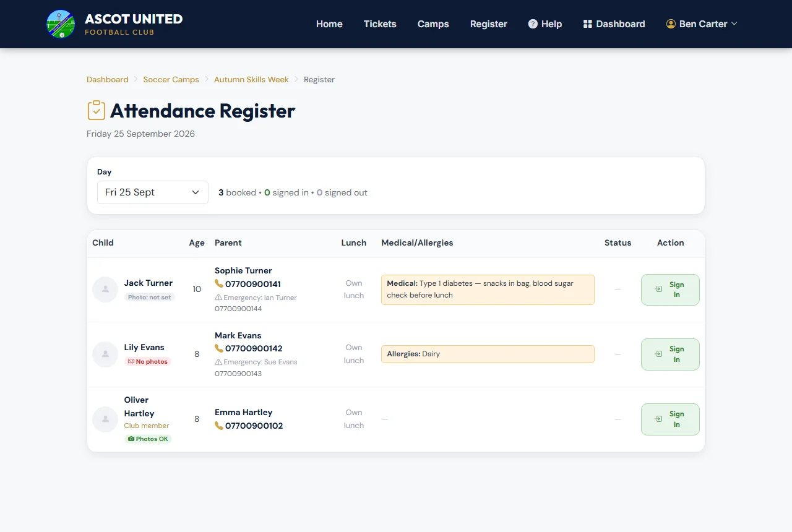Click Lily Evans' avatar placeholder

coord(105,354)
